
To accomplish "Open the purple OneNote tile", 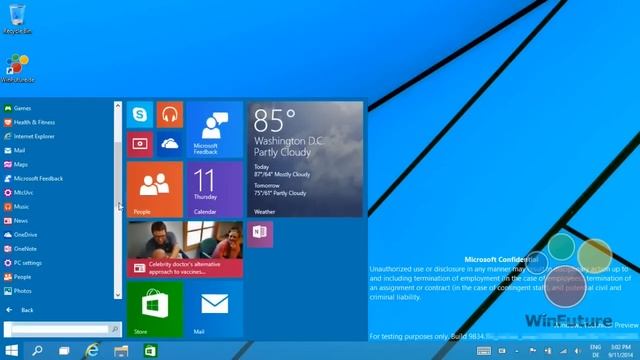I will [x=260, y=234].
